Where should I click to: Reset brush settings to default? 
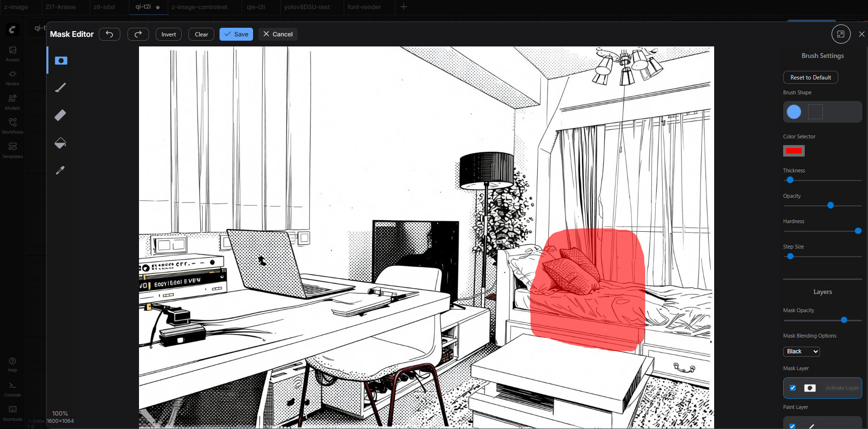point(810,78)
